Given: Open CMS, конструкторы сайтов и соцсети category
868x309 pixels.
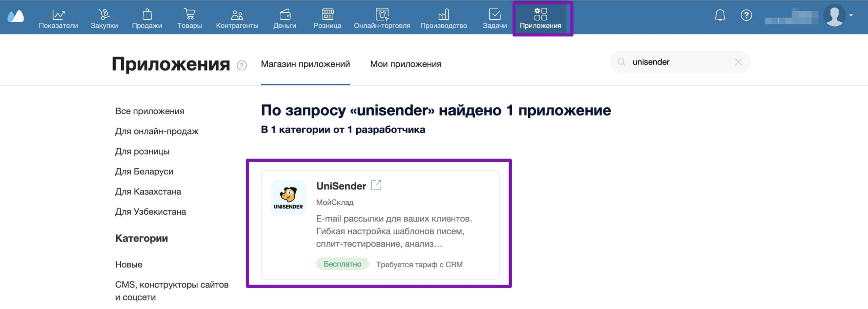Looking at the screenshot, I should click(x=172, y=291).
